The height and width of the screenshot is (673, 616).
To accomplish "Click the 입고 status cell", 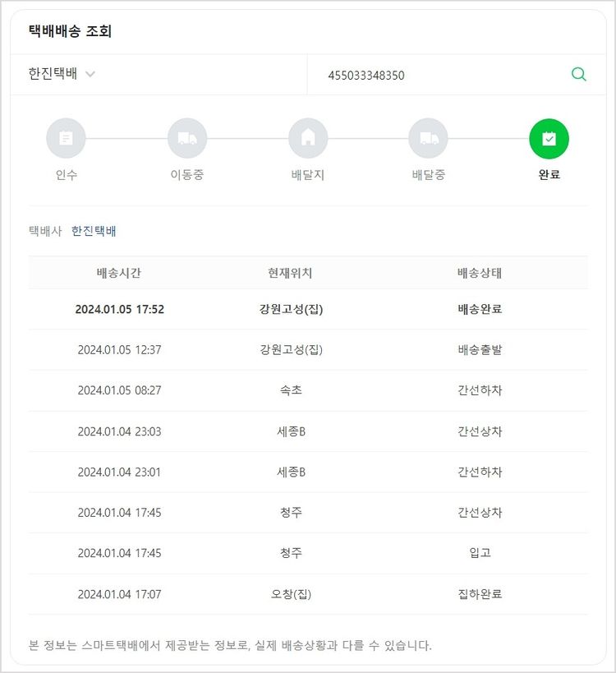I will tap(480, 553).
